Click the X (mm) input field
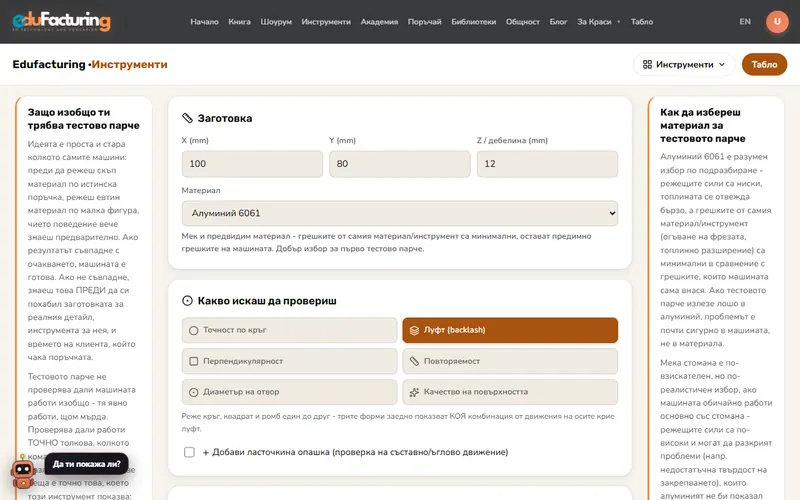The image size is (800, 500). pyautogui.click(x=252, y=164)
